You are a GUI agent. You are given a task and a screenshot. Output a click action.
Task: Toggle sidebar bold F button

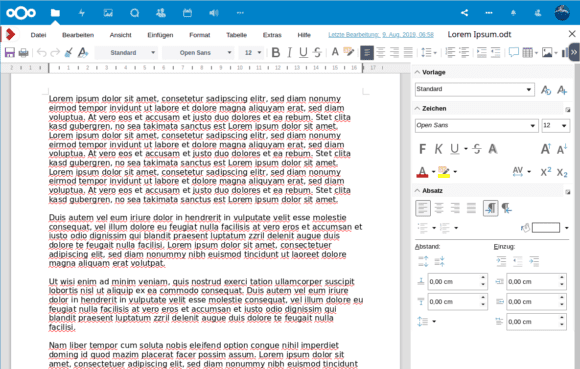click(422, 149)
